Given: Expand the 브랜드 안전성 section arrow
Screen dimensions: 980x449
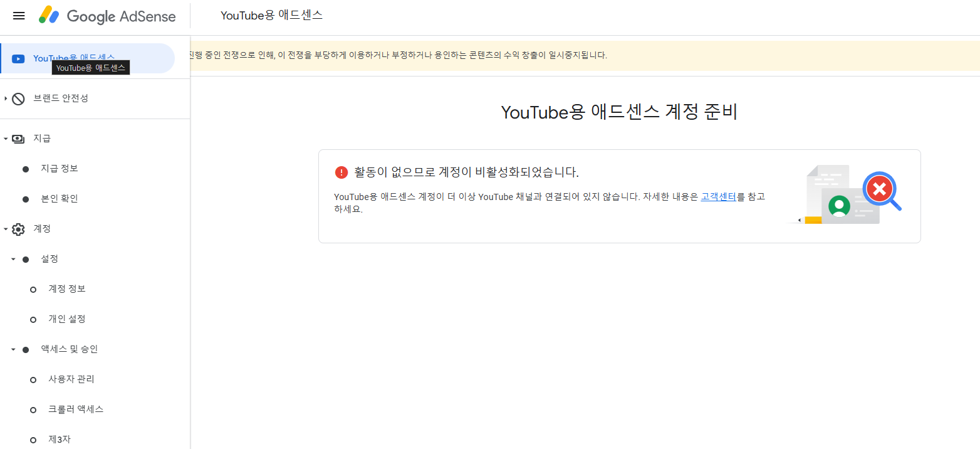Looking at the screenshot, I should point(6,98).
